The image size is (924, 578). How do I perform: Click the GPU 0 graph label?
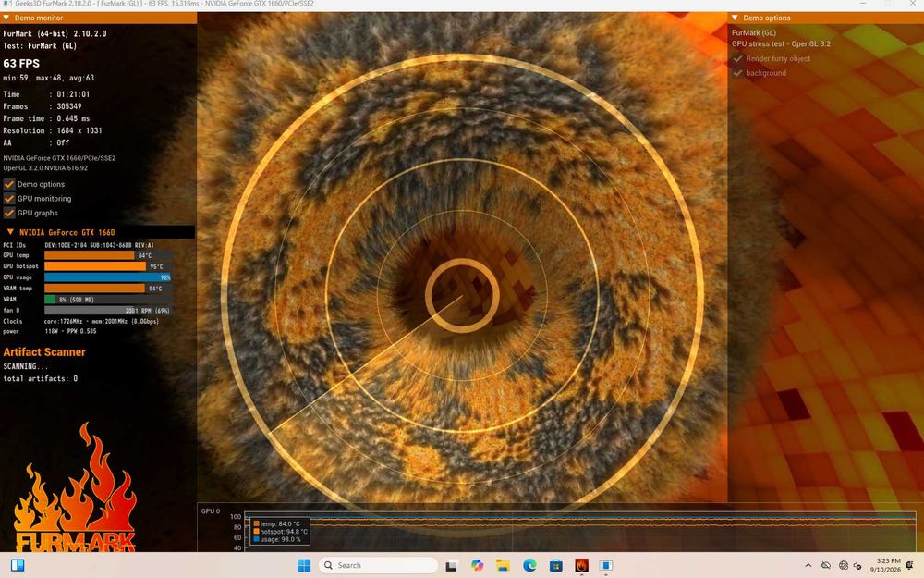click(x=211, y=511)
